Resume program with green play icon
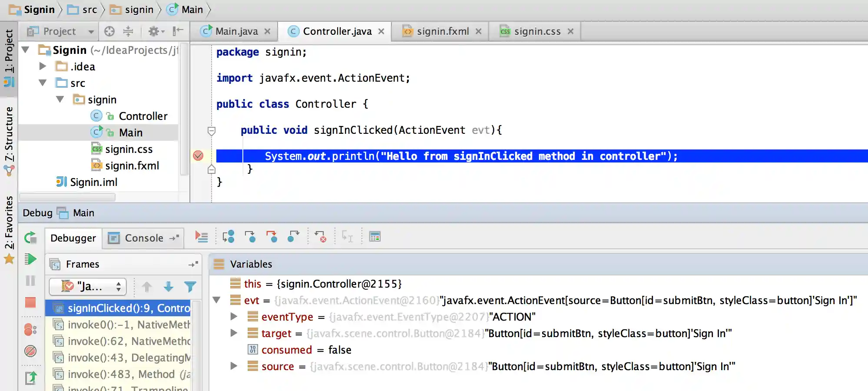Image resolution: width=868 pixels, height=391 pixels. 30,259
